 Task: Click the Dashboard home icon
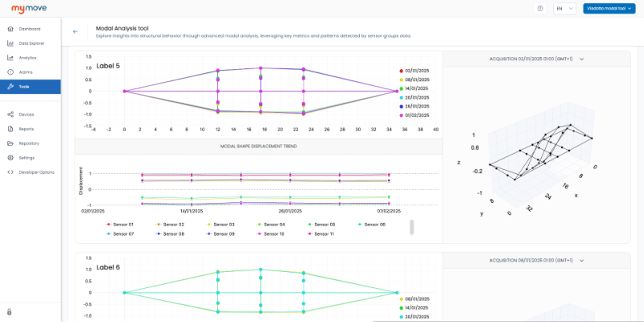pyautogui.click(x=10, y=29)
